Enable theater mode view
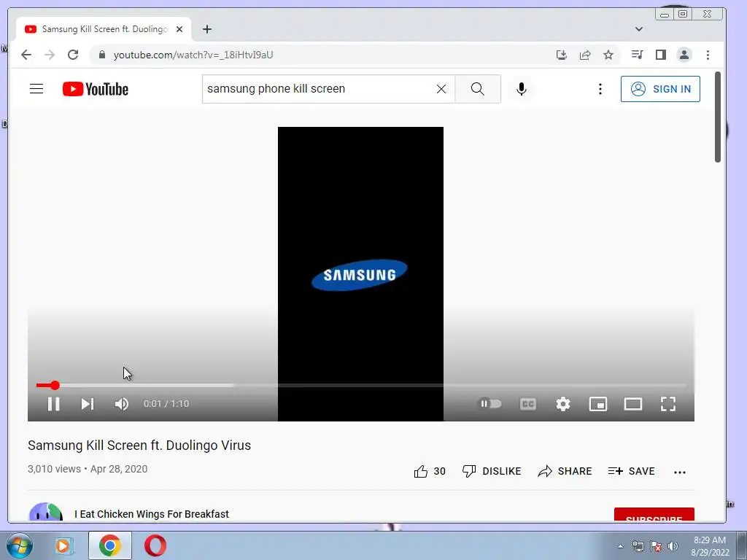This screenshot has width=747, height=560. [633, 404]
